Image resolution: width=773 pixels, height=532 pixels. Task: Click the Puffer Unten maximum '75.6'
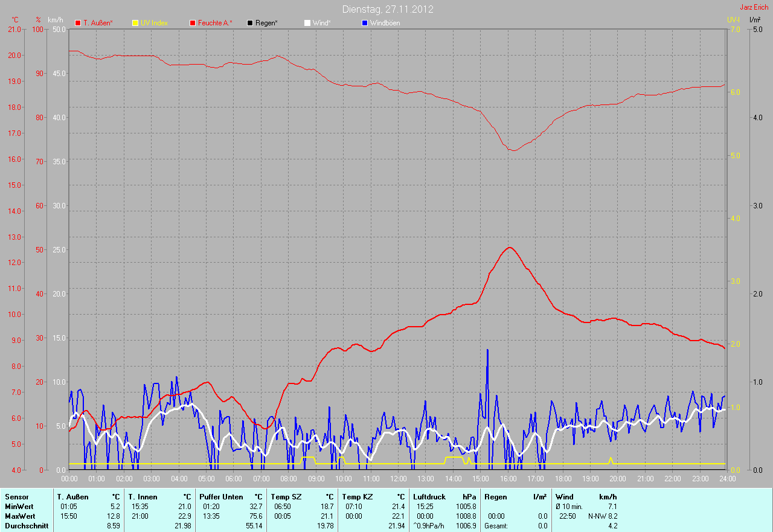pyautogui.click(x=255, y=516)
